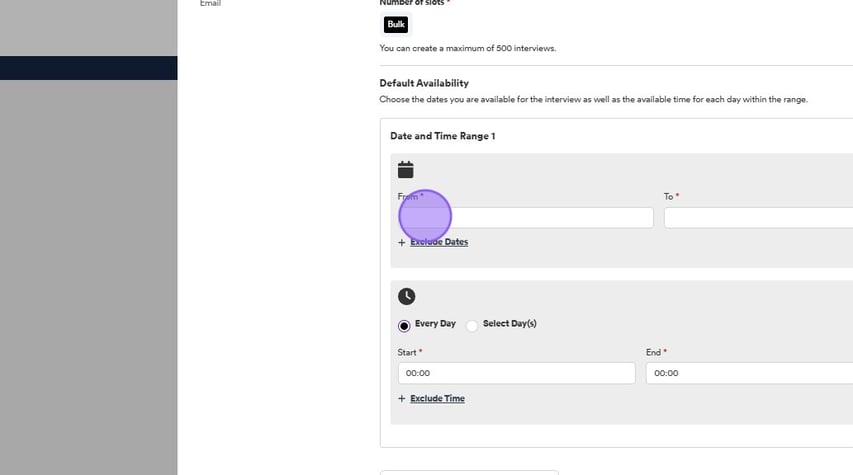Image resolution: width=853 pixels, height=475 pixels.
Task: Click the End time field showing 00:00
Action: tap(748, 373)
